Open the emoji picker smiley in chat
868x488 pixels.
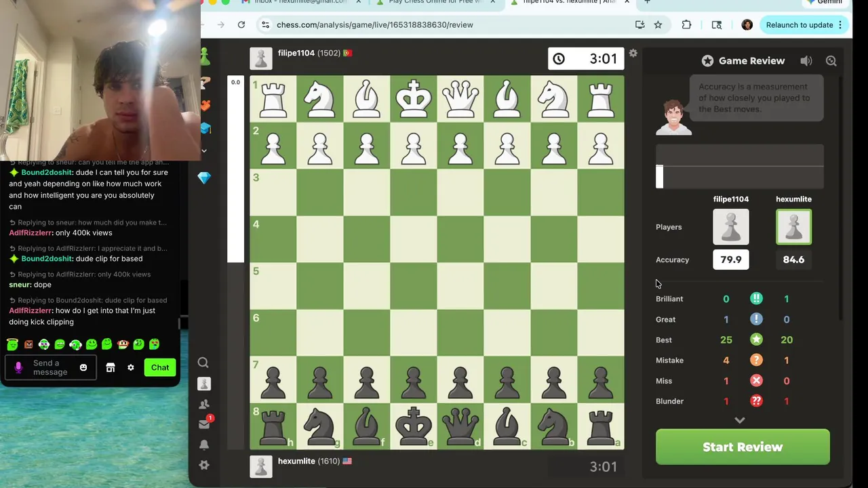(x=83, y=367)
